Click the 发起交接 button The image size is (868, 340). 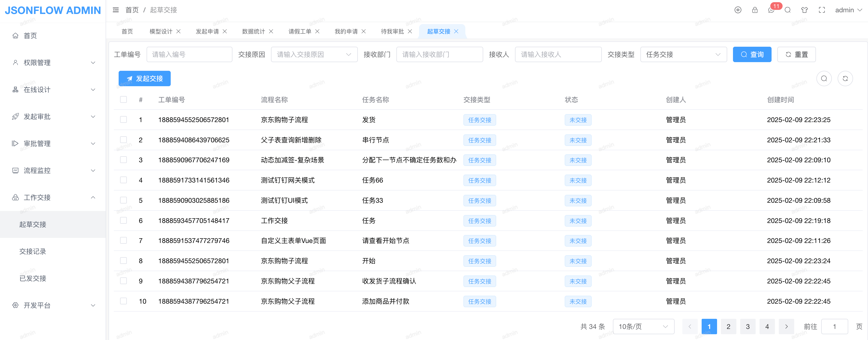(145, 78)
